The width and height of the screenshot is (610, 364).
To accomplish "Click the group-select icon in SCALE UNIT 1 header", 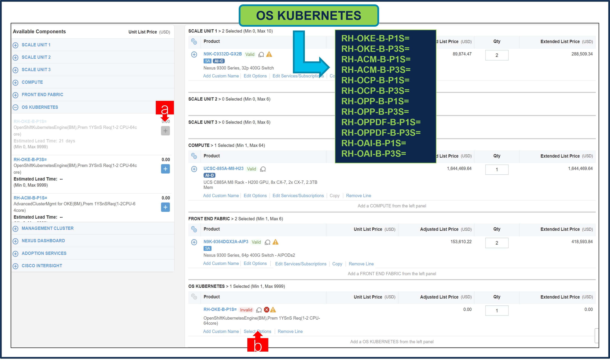I will (194, 42).
